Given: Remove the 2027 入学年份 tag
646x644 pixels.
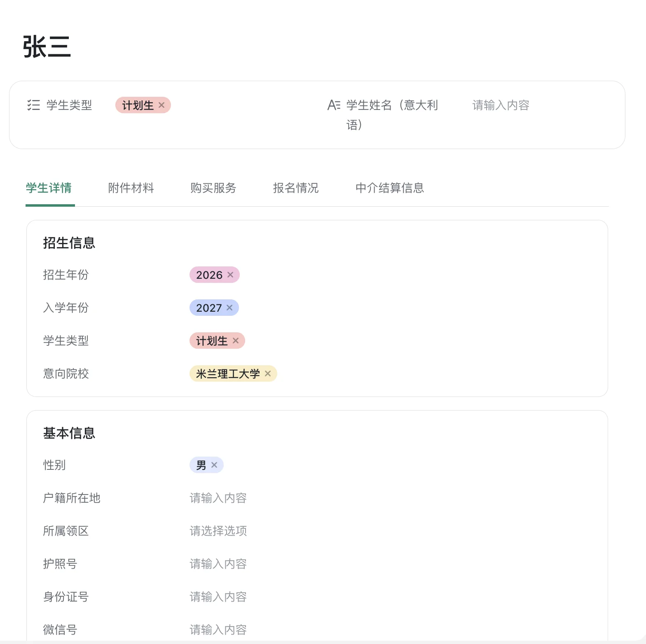Looking at the screenshot, I should (229, 308).
